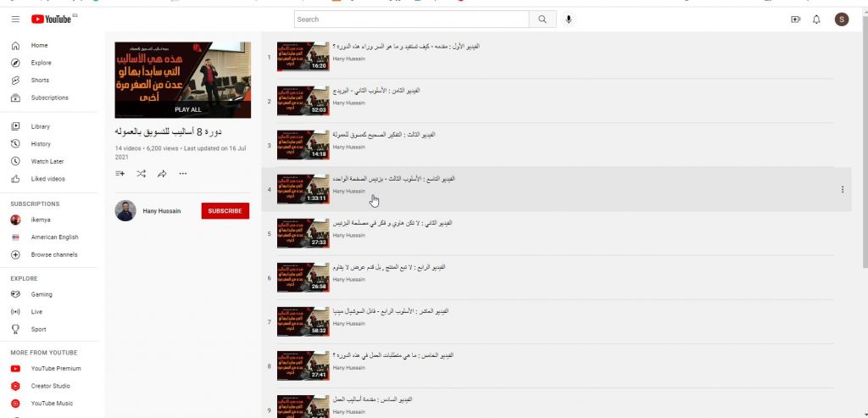Open the account avatar menu
This screenshot has height=418, width=868.
pyautogui.click(x=842, y=20)
